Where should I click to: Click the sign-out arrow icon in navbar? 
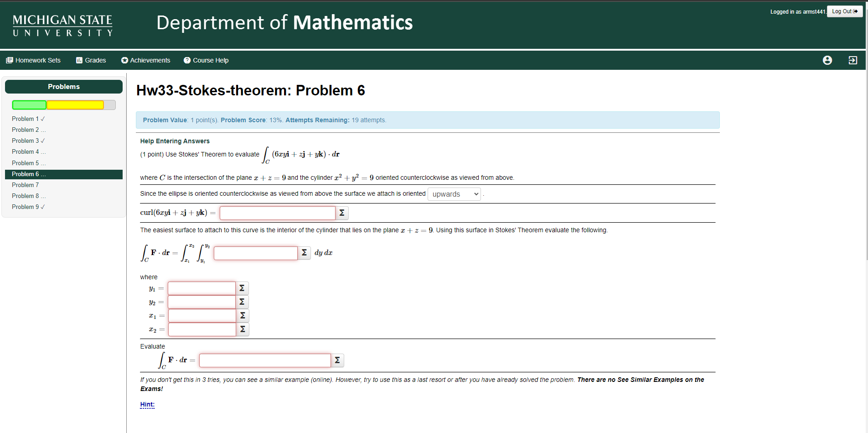click(853, 60)
